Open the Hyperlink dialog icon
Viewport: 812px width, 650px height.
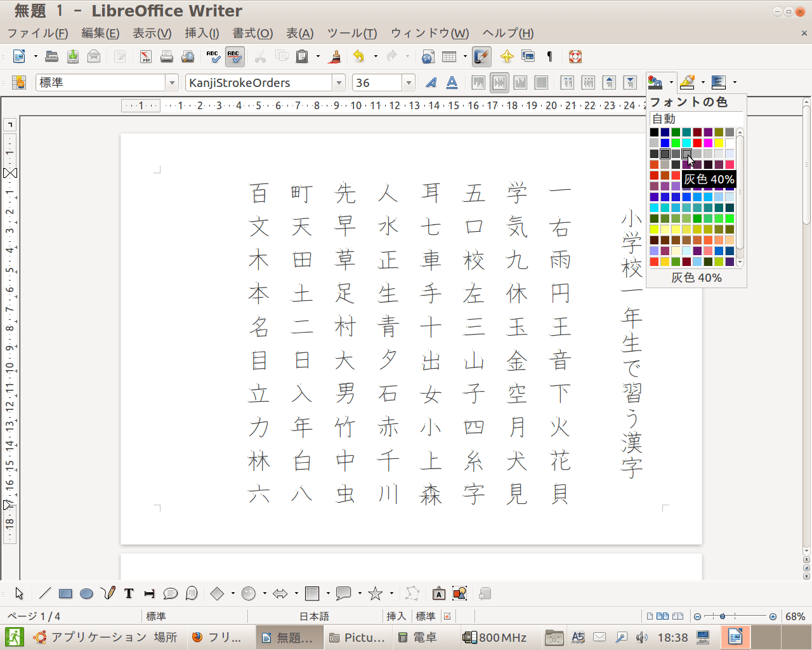(x=428, y=56)
